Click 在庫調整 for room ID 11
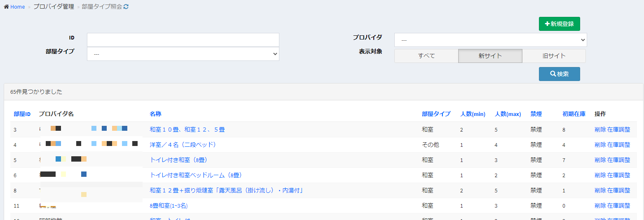This screenshot has width=644, height=220. coord(619,206)
